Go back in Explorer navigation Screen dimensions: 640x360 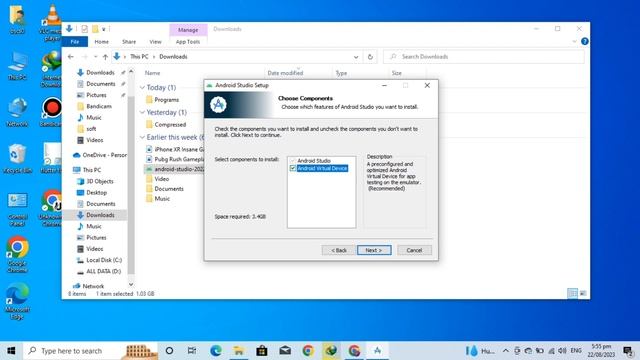tap(71, 57)
